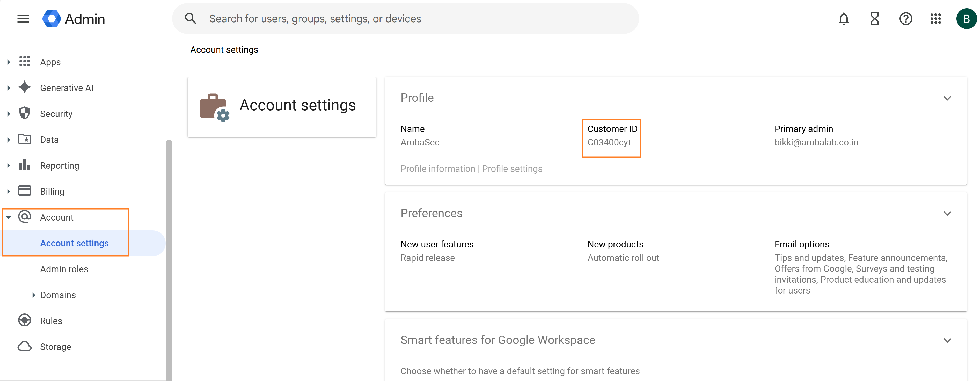Click the Billing credit card icon
This screenshot has width=980, height=381.
tap(25, 191)
